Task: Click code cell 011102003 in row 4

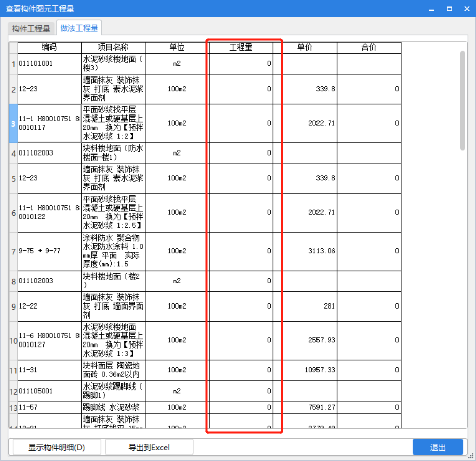Action: tap(49, 153)
